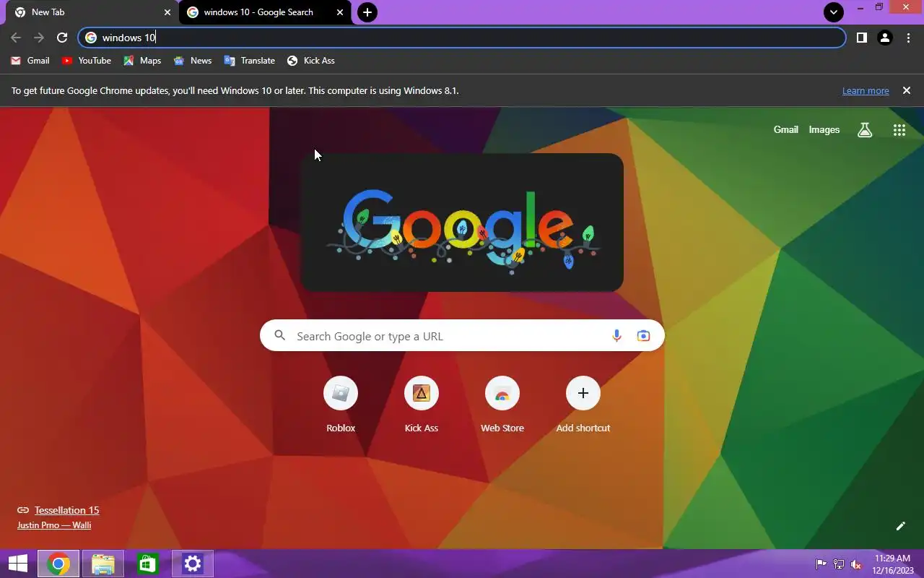Open the Web Store shortcut

point(502,405)
